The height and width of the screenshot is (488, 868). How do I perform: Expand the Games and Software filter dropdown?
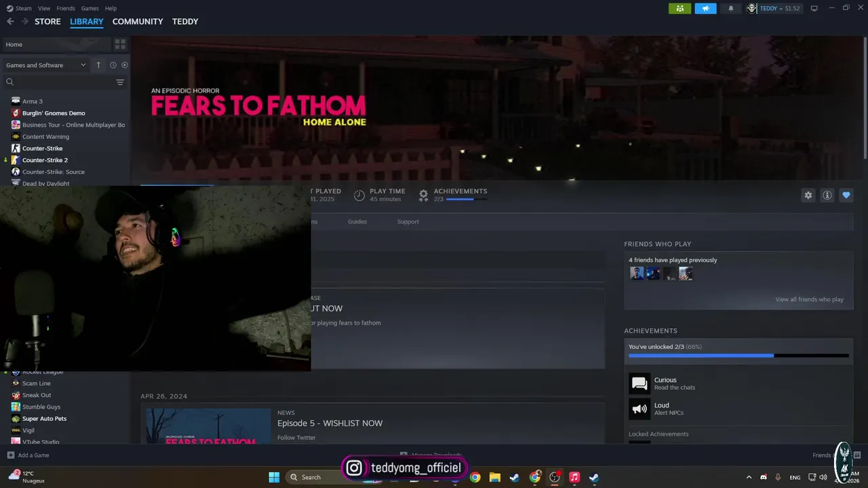(45, 65)
